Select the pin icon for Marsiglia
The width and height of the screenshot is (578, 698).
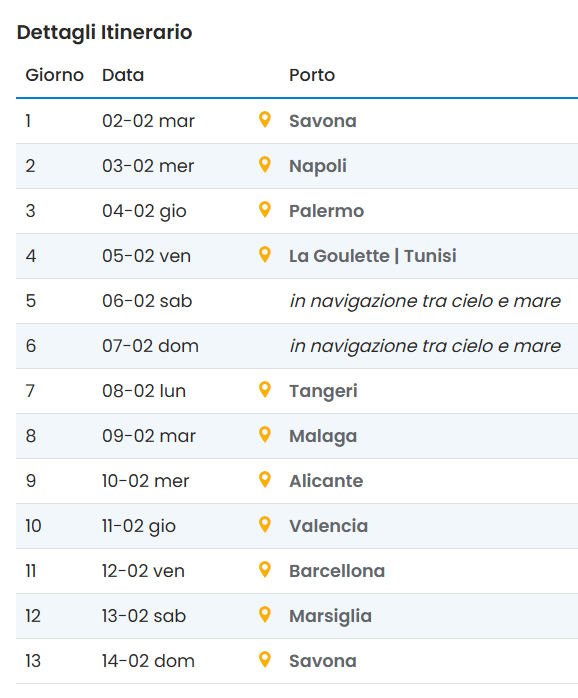[x=265, y=614]
